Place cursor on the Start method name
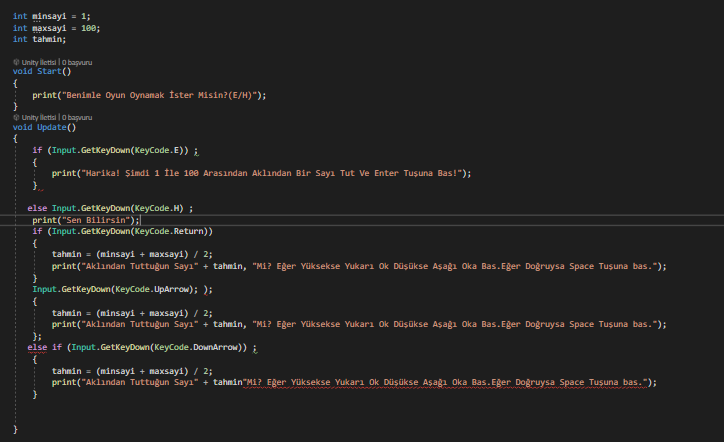724x442 pixels. (x=49, y=72)
